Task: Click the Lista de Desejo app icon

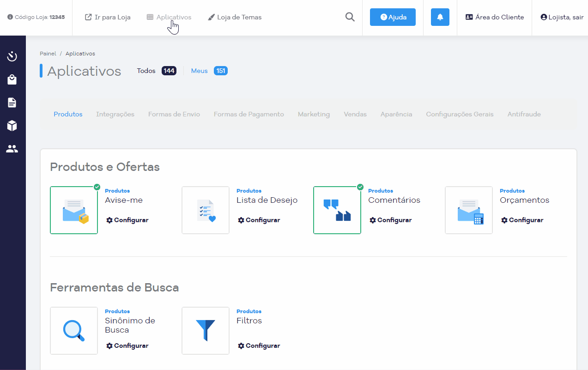Action: click(x=206, y=210)
